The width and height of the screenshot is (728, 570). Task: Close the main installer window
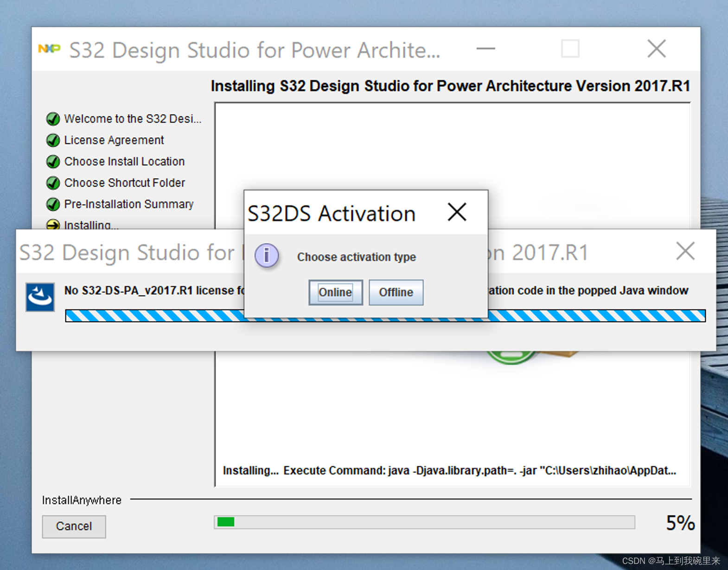(656, 49)
